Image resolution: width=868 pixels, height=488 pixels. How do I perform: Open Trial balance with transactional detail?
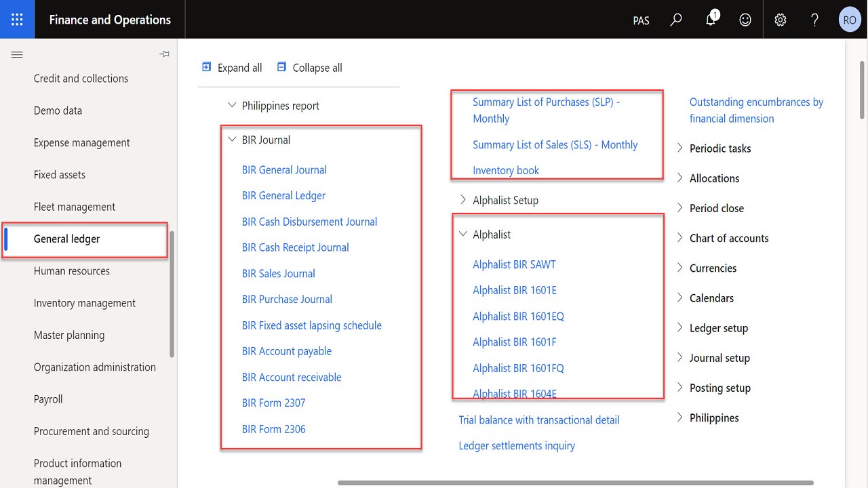(539, 420)
